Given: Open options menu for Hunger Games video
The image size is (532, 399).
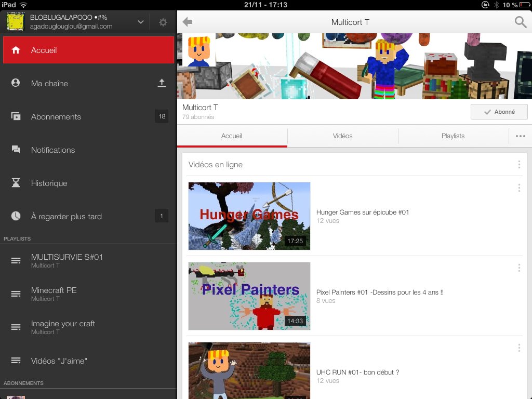Looking at the screenshot, I should tap(519, 188).
